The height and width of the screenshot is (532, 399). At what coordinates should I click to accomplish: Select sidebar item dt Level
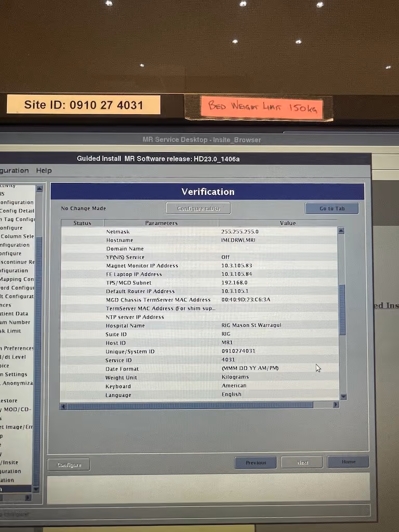coord(13,357)
